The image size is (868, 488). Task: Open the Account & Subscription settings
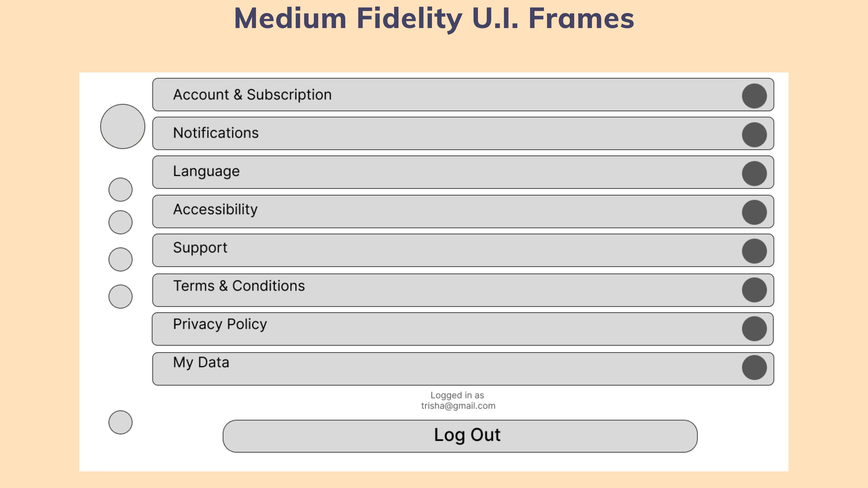click(x=463, y=95)
